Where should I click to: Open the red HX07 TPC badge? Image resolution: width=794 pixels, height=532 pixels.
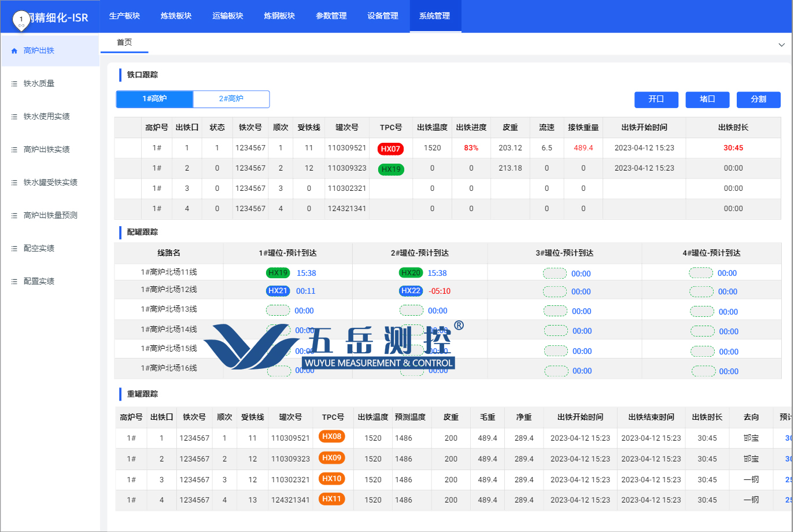coord(391,149)
